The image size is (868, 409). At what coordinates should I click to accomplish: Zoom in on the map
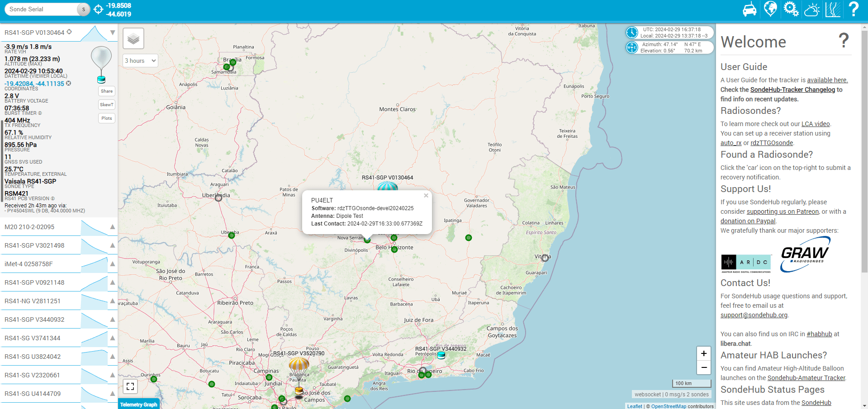click(x=704, y=353)
